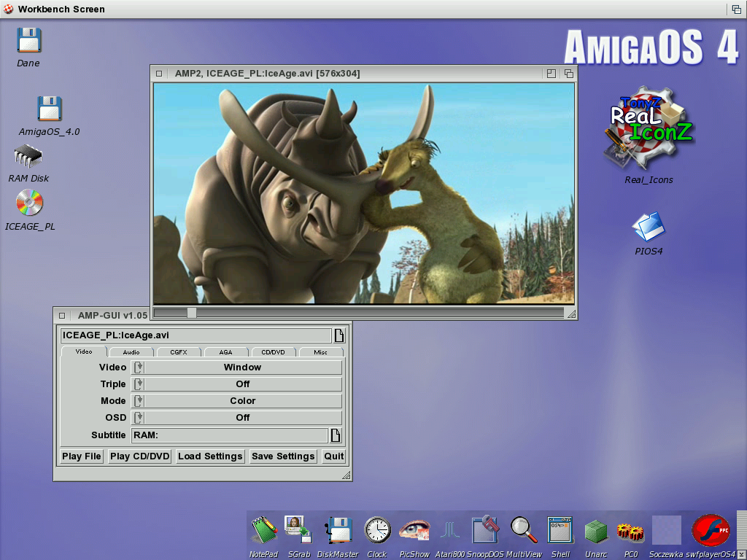Open the RAM Disk chip icon
This screenshot has width=747, height=560.
(x=28, y=157)
